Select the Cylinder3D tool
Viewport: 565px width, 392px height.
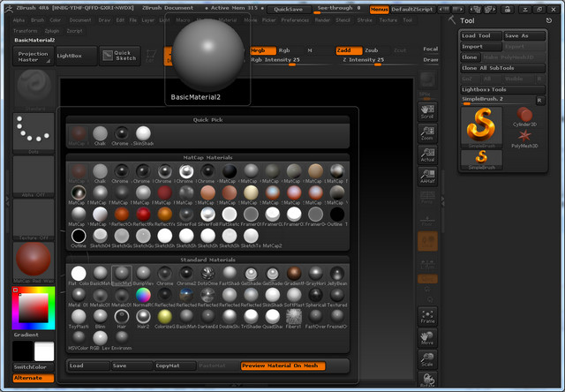click(x=524, y=117)
